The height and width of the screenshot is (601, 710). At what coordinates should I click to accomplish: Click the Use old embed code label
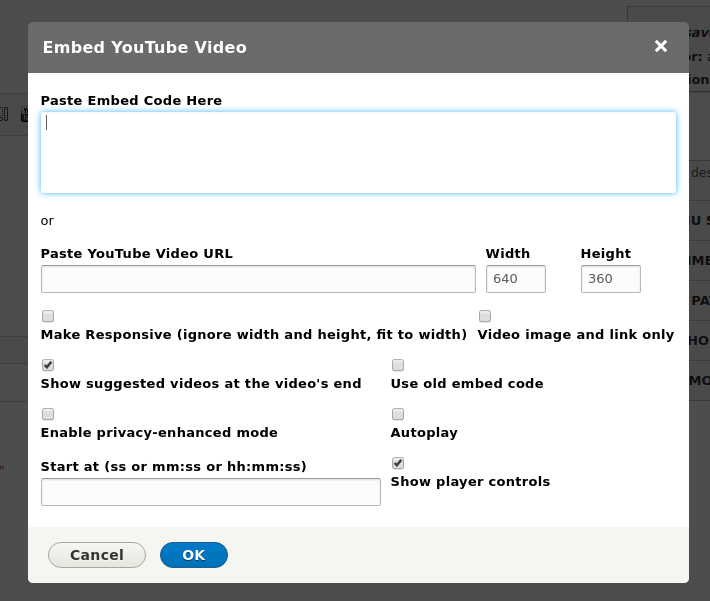point(467,384)
